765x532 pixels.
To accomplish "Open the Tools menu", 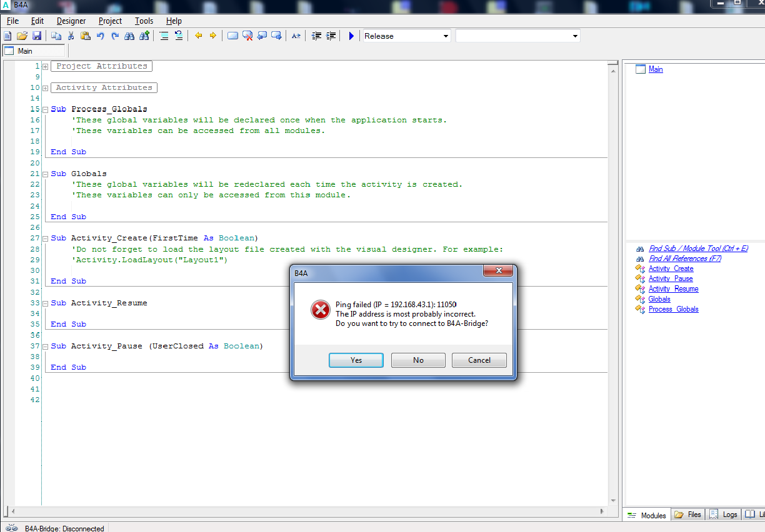I will [x=144, y=21].
